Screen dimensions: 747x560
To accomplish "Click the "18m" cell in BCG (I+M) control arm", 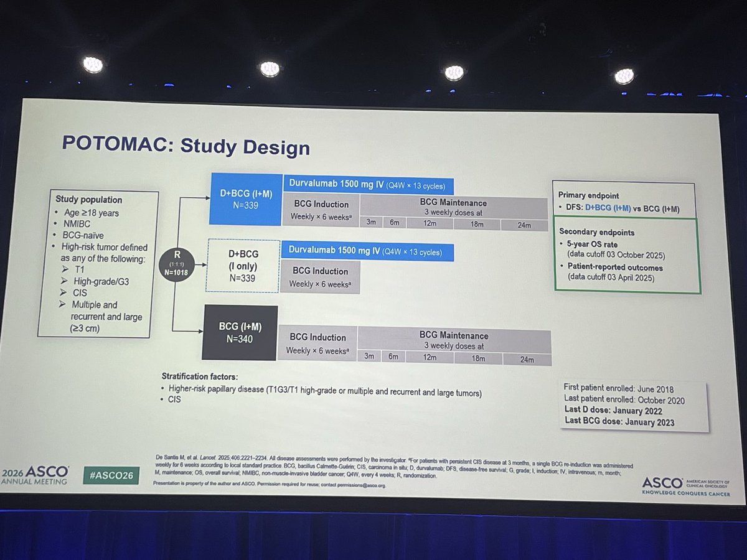I will [479, 358].
